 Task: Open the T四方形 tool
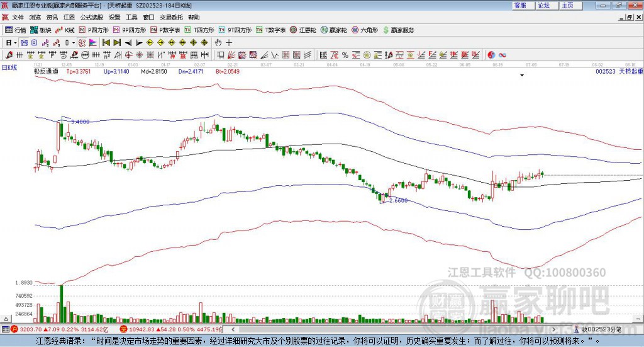pos(199,30)
